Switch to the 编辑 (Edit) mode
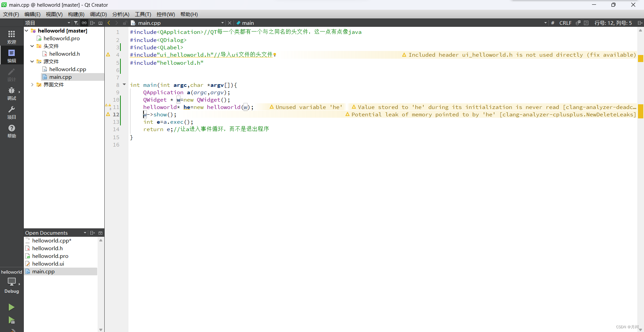This screenshot has height=332, width=644. [x=12, y=56]
